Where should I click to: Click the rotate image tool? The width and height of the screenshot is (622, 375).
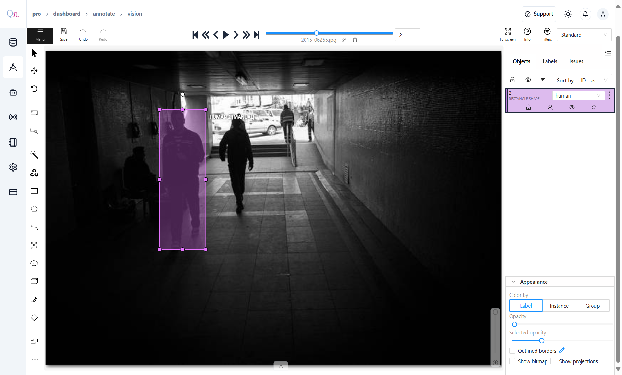coord(34,88)
